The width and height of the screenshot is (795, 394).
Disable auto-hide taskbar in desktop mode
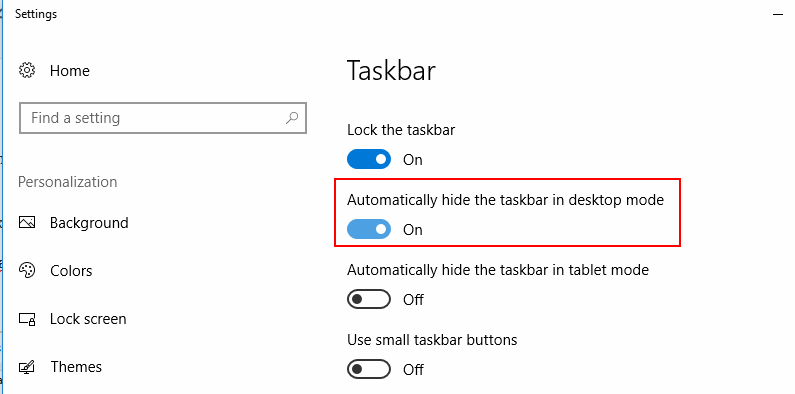point(369,229)
